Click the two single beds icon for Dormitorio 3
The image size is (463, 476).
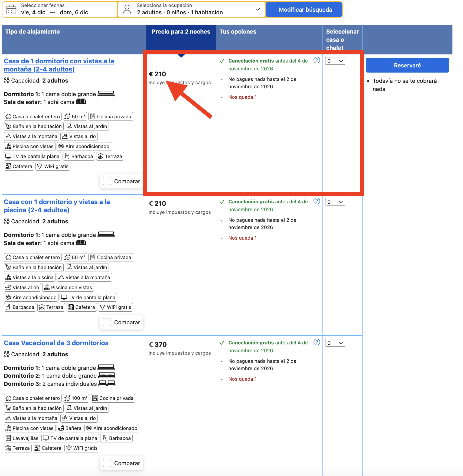(107, 383)
